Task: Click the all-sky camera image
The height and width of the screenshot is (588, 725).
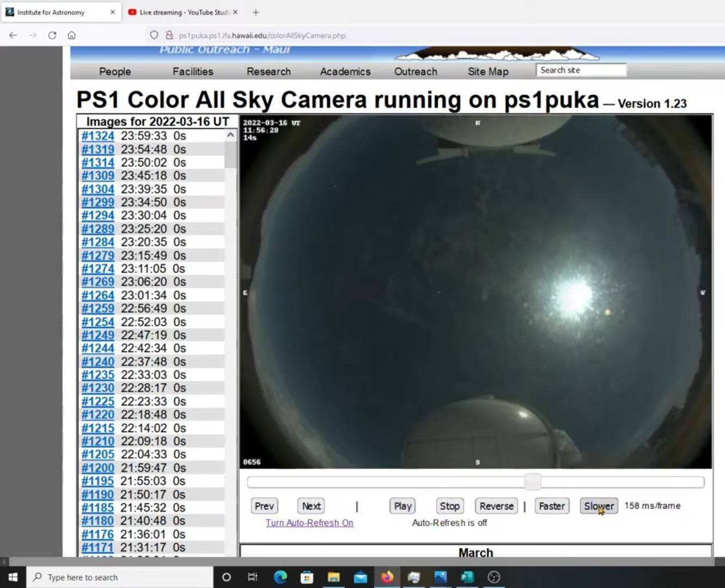Action: 476,292
